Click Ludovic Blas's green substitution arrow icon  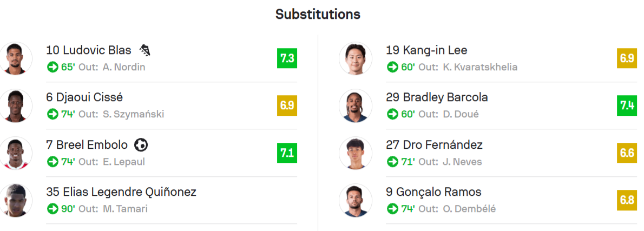click(x=52, y=67)
